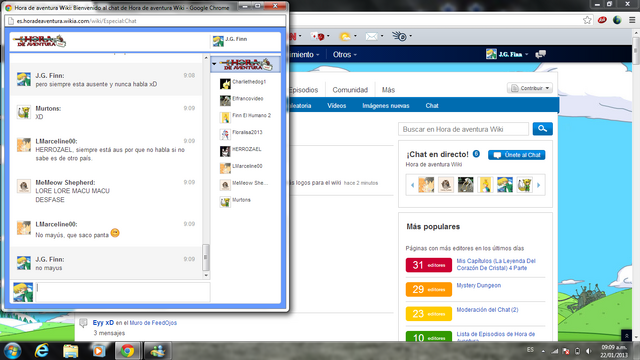Click the page scroll-to-top arrow button
640x360 pixels.
627,335
